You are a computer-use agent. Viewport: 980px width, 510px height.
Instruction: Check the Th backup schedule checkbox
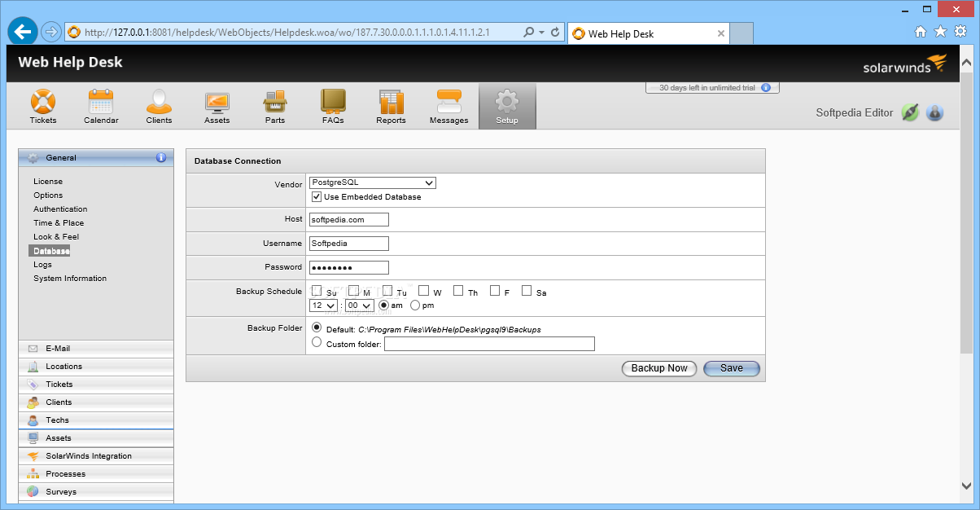click(458, 291)
